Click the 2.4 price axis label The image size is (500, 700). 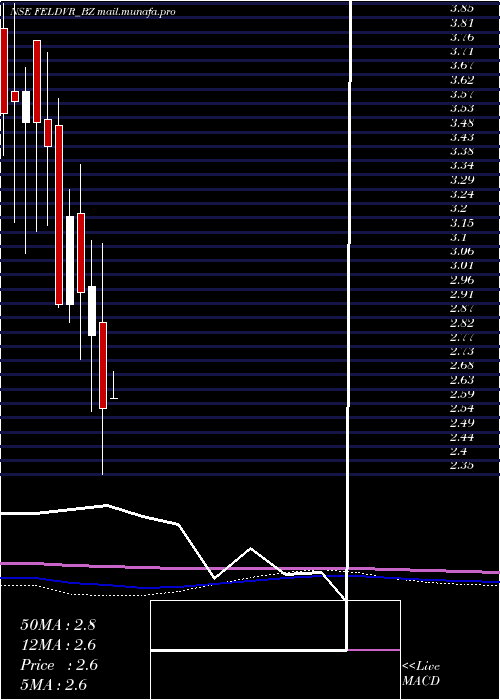click(x=458, y=451)
